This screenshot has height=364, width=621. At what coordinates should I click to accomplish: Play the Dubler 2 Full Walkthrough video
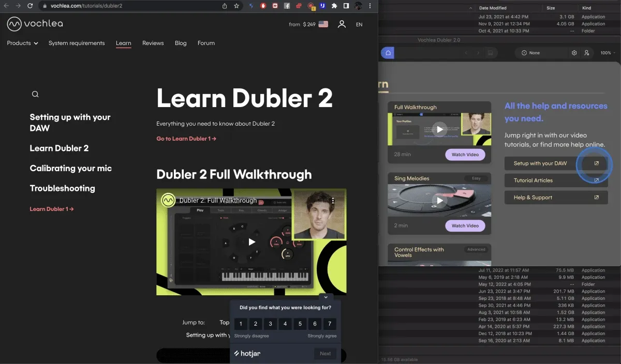click(252, 241)
